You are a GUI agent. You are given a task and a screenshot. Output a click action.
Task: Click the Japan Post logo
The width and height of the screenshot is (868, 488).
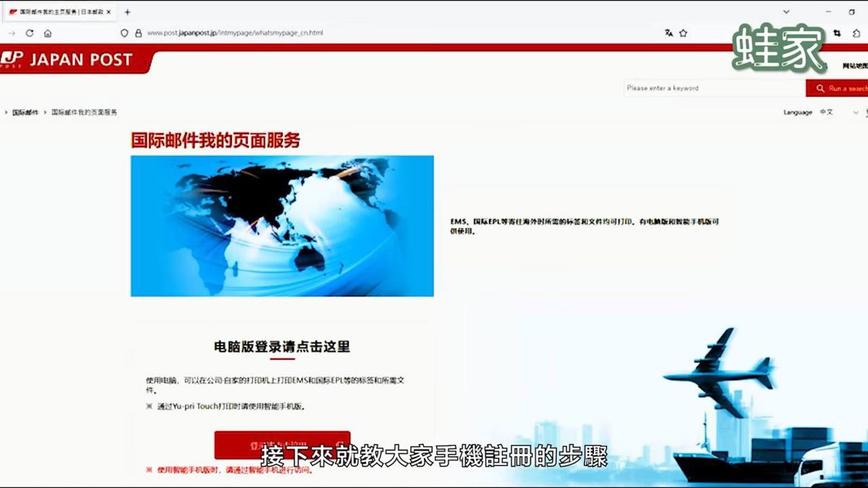(69, 60)
